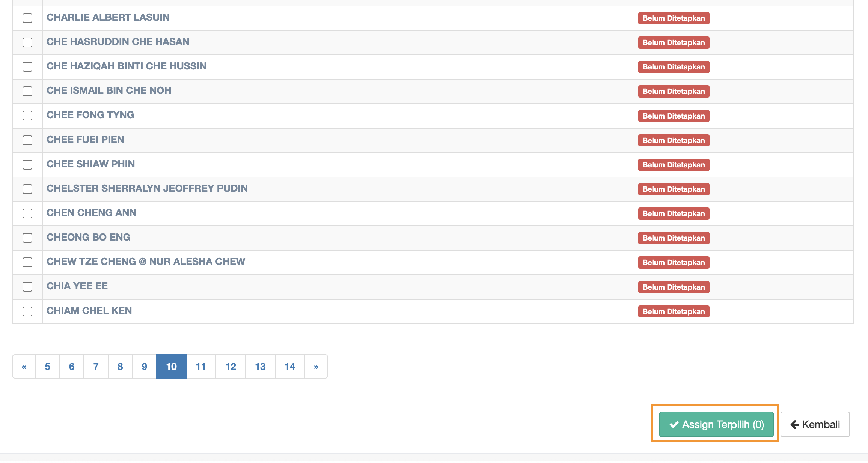Image resolution: width=868 pixels, height=463 pixels.
Task: Navigate to page 9
Action: click(144, 367)
